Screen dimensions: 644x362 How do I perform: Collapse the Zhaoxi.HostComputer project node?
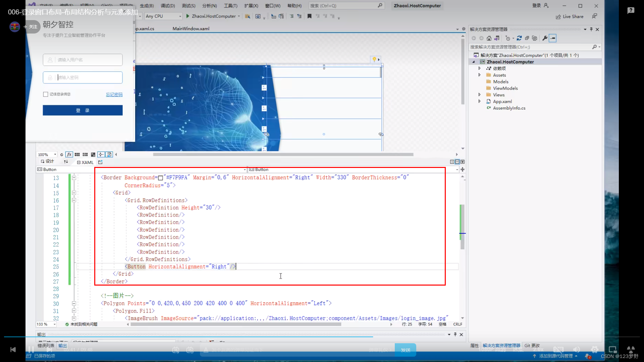(x=474, y=62)
